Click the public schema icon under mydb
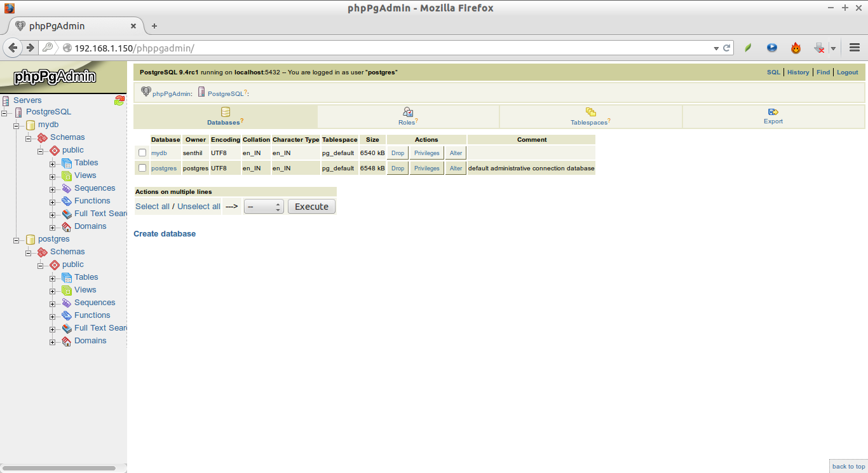This screenshot has height=473, width=868. (x=55, y=150)
